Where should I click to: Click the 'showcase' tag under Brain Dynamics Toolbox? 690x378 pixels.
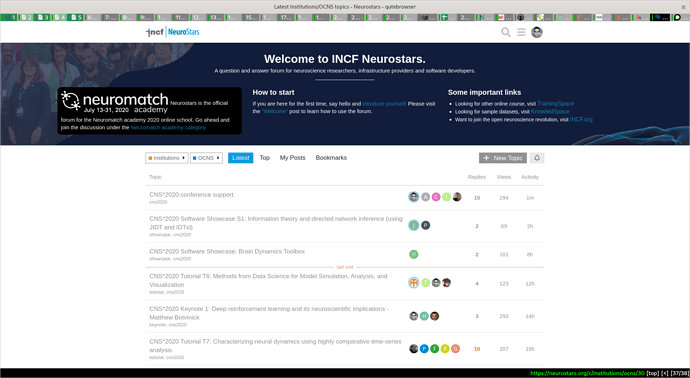click(160, 259)
